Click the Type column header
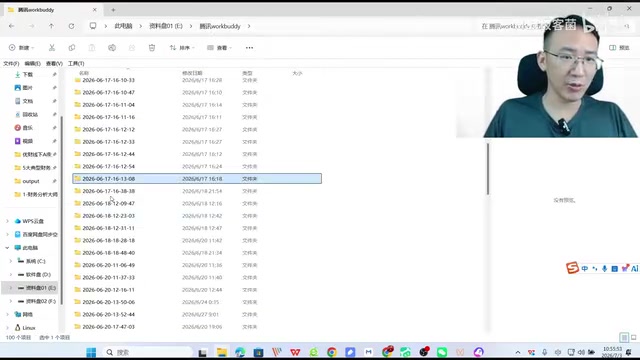Viewport: 640px width, 360px height. (x=247, y=73)
